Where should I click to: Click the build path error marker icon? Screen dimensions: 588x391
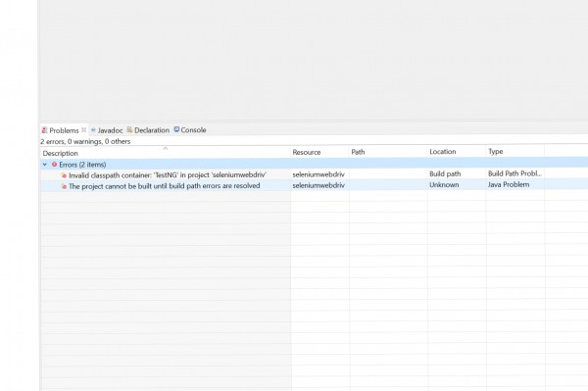click(64, 186)
